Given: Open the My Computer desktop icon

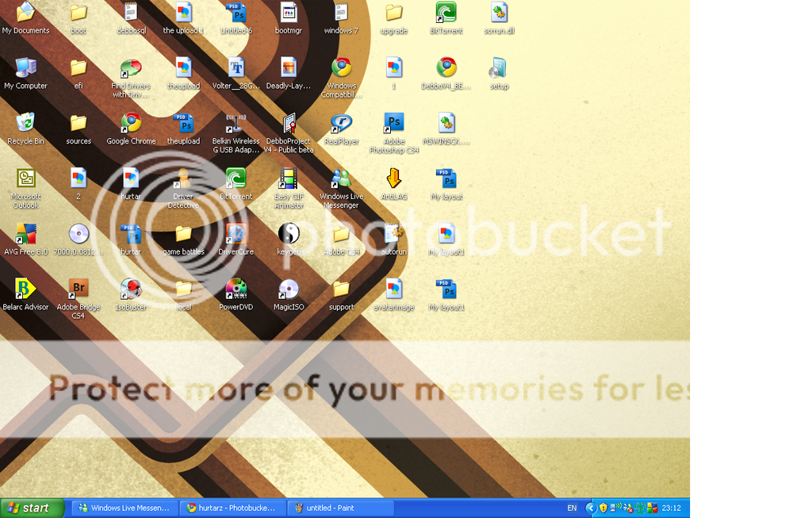Looking at the screenshot, I should (x=25, y=69).
